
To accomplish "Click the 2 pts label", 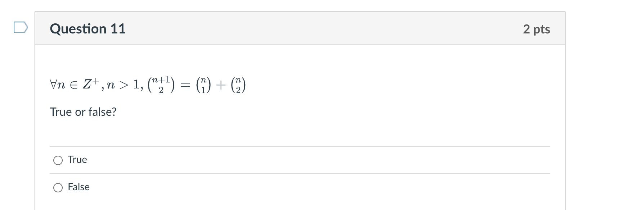I will (536, 29).
